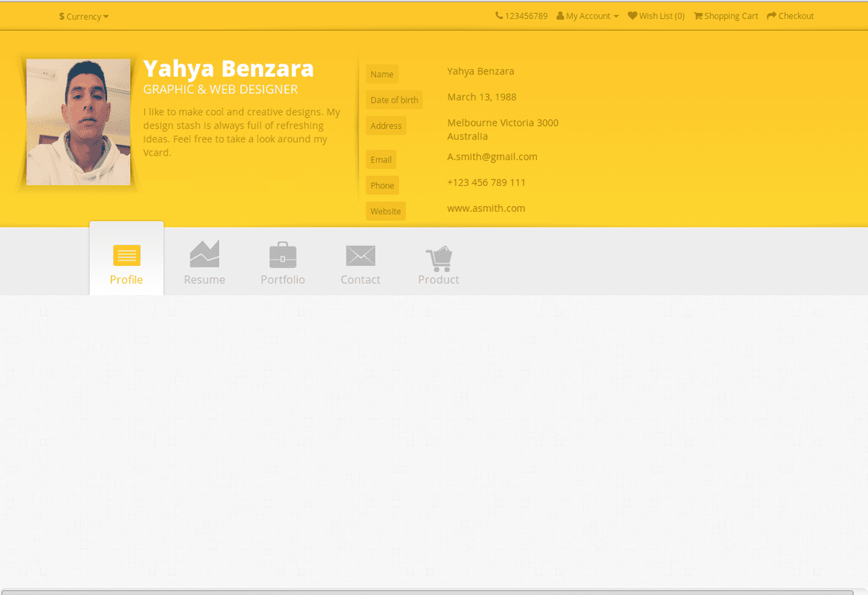Click the Address label badge
The height and width of the screenshot is (595, 868).
tap(386, 126)
